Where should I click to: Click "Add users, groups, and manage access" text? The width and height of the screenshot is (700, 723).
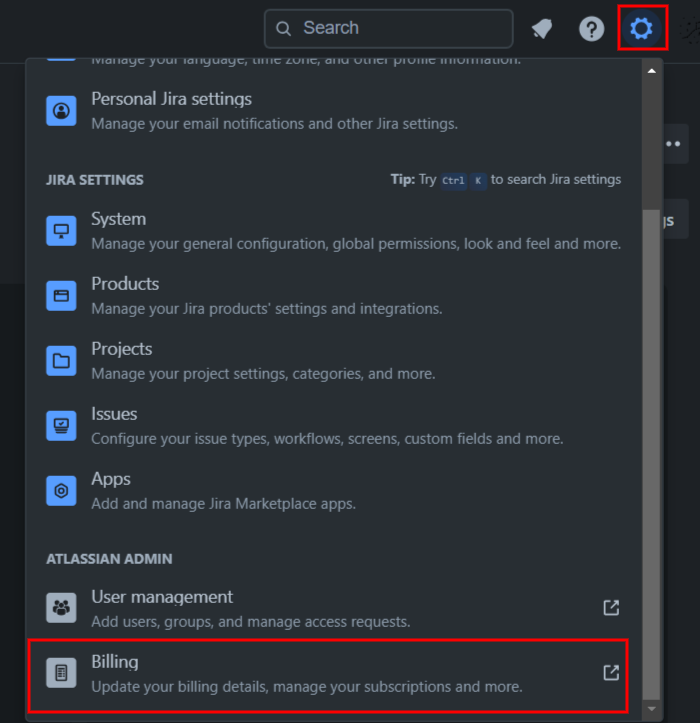point(250,622)
